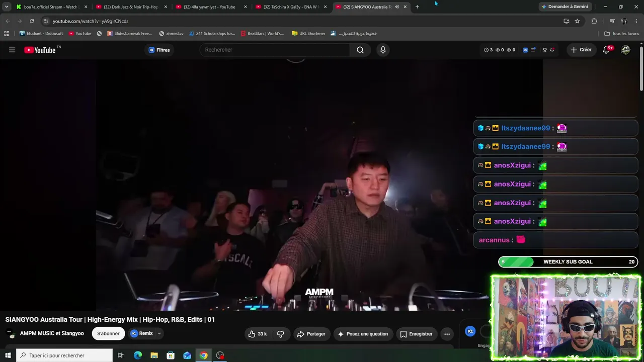Image resolution: width=644 pixels, height=362 pixels.
Task: Open the Créer button
Action: tap(581, 50)
